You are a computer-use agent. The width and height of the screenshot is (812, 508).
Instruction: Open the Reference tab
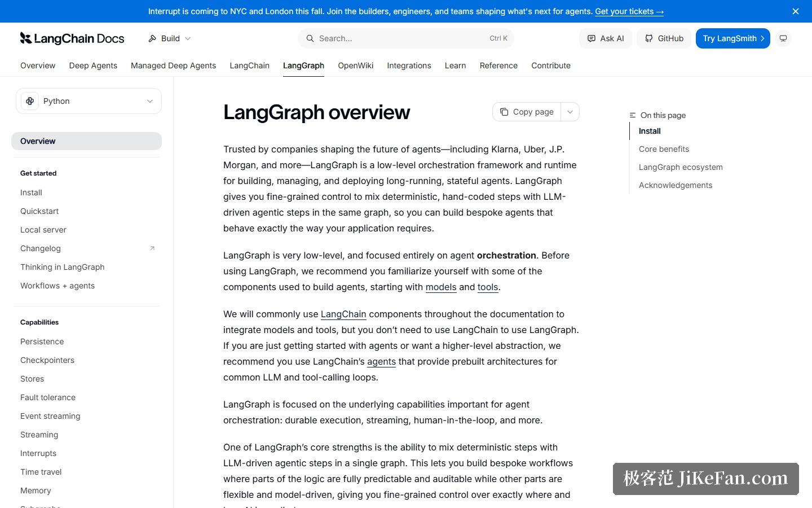coord(498,65)
